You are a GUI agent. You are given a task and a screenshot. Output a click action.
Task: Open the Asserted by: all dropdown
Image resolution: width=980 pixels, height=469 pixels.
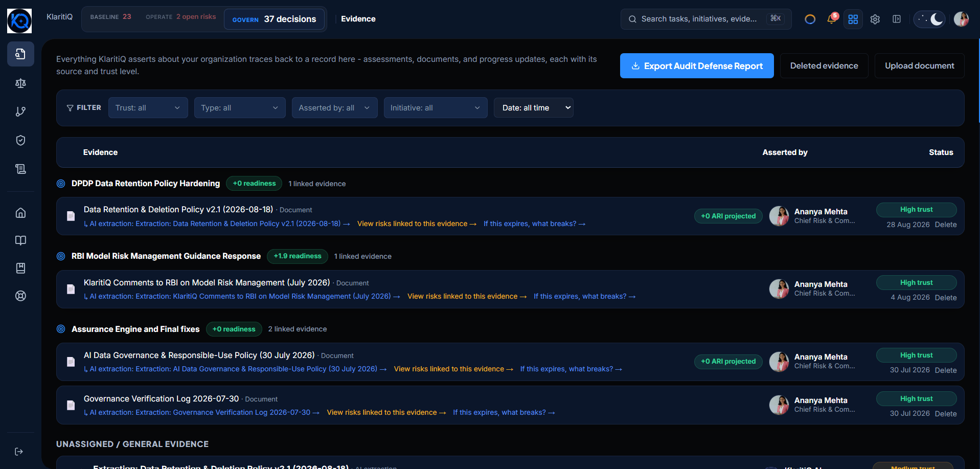pyautogui.click(x=335, y=108)
